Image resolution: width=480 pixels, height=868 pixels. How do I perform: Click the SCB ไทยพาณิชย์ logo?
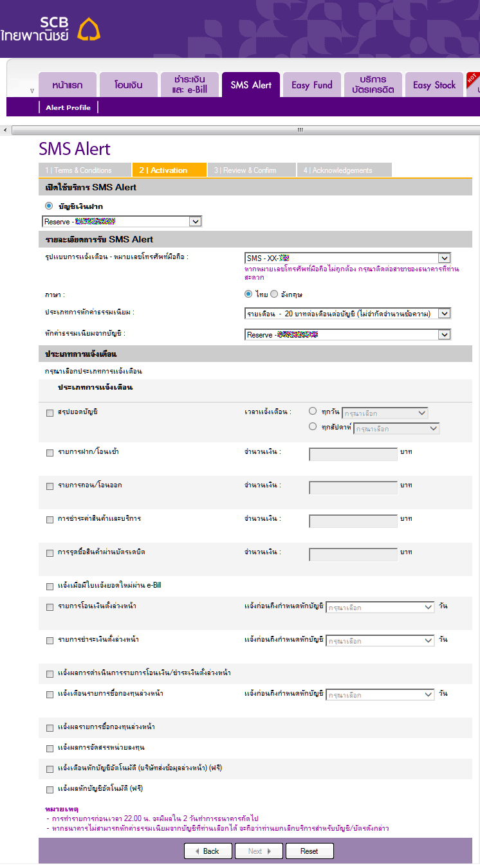pos(50,29)
